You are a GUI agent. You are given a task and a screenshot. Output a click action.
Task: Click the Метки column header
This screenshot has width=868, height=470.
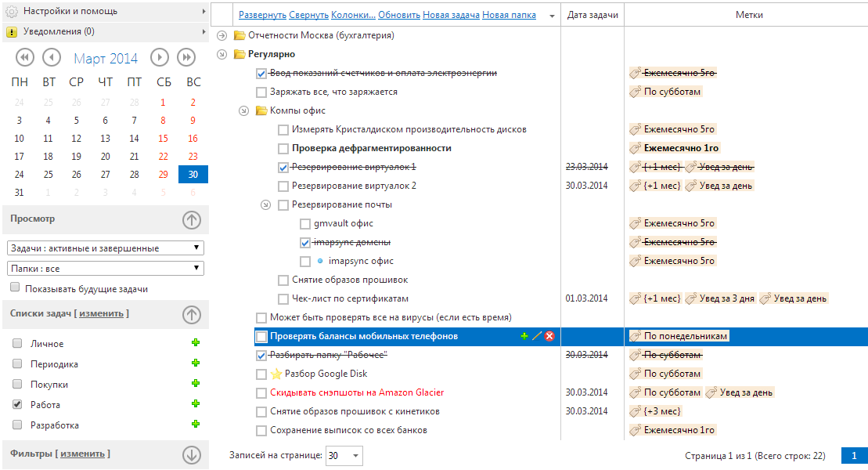(x=748, y=15)
